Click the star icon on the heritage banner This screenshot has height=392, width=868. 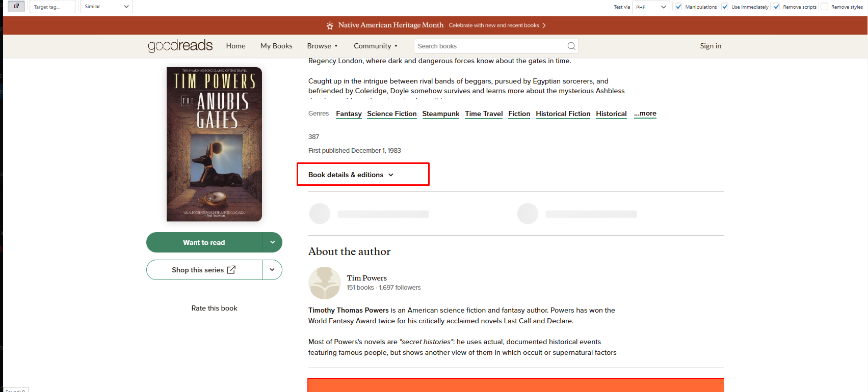(x=330, y=25)
